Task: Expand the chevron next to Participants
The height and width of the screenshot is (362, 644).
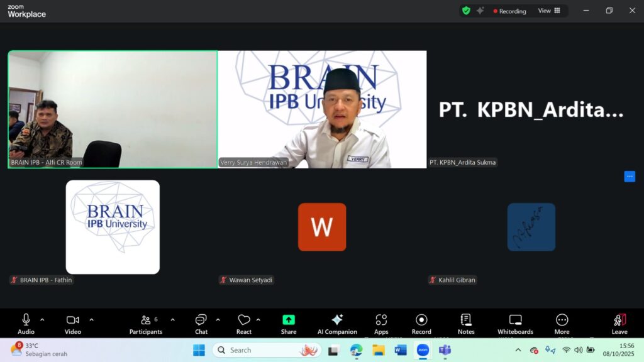Action: tap(173, 319)
